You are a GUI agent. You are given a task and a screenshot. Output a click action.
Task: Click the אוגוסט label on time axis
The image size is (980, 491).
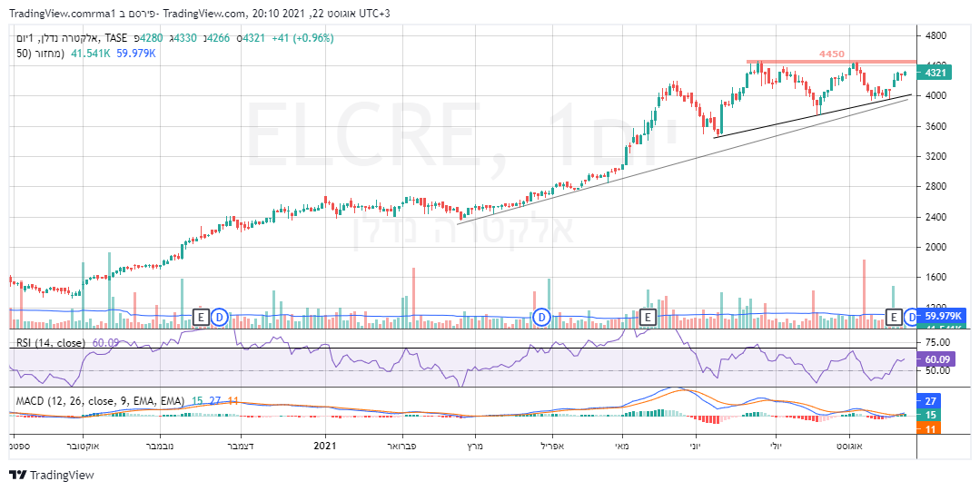[x=848, y=446]
